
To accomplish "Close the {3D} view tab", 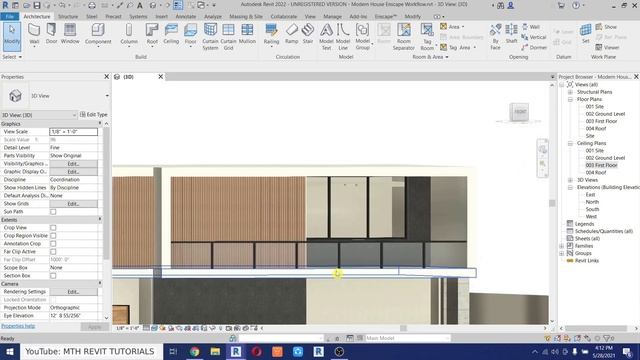I will tap(160, 77).
